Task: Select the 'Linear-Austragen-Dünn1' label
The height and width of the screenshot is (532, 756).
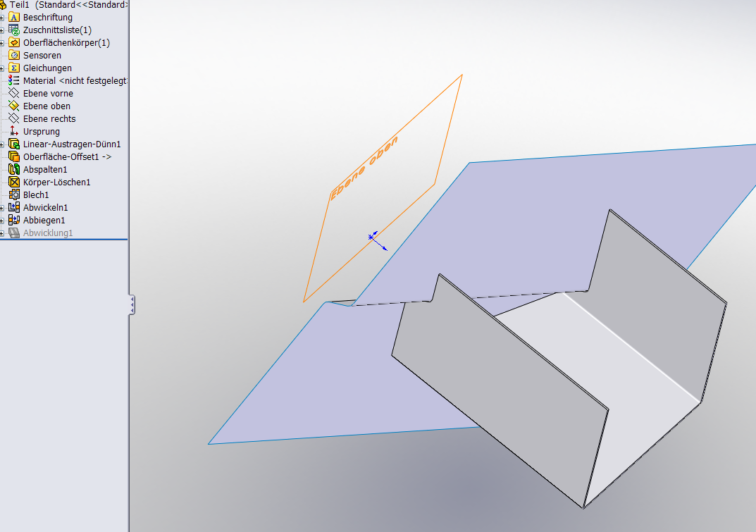Action: coord(72,144)
